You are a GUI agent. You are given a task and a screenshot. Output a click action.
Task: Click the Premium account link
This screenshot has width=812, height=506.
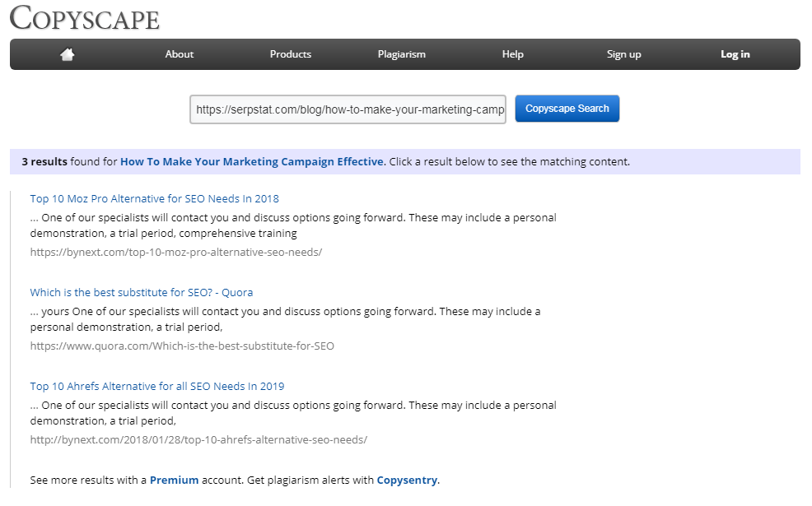(x=174, y=480)
